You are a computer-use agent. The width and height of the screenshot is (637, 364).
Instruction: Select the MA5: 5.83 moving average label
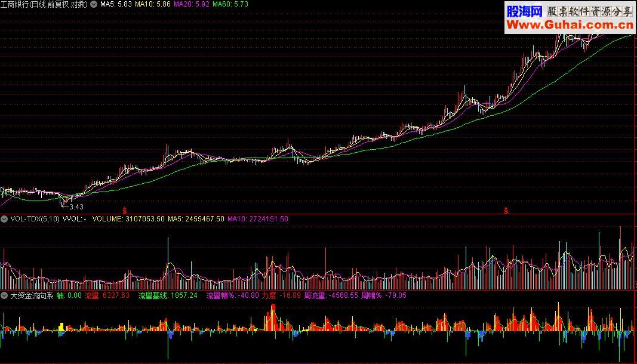(x=116, y=4)
